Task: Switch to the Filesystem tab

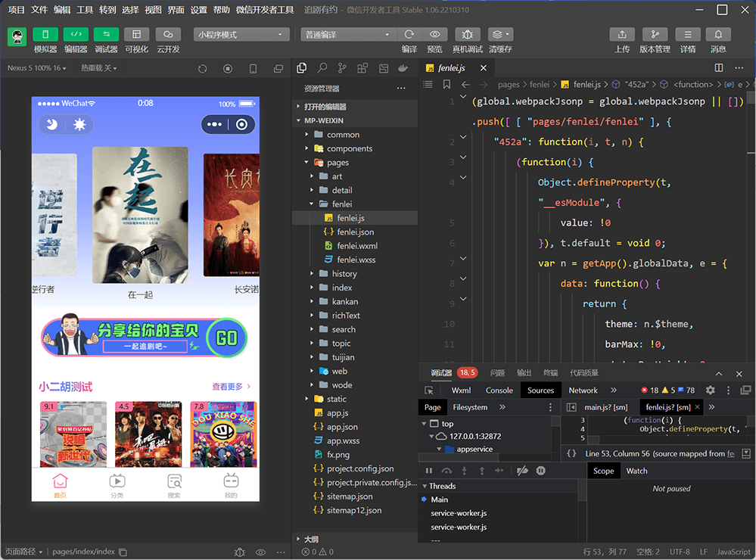Action: pyautogui.click(x=470, y=407)
